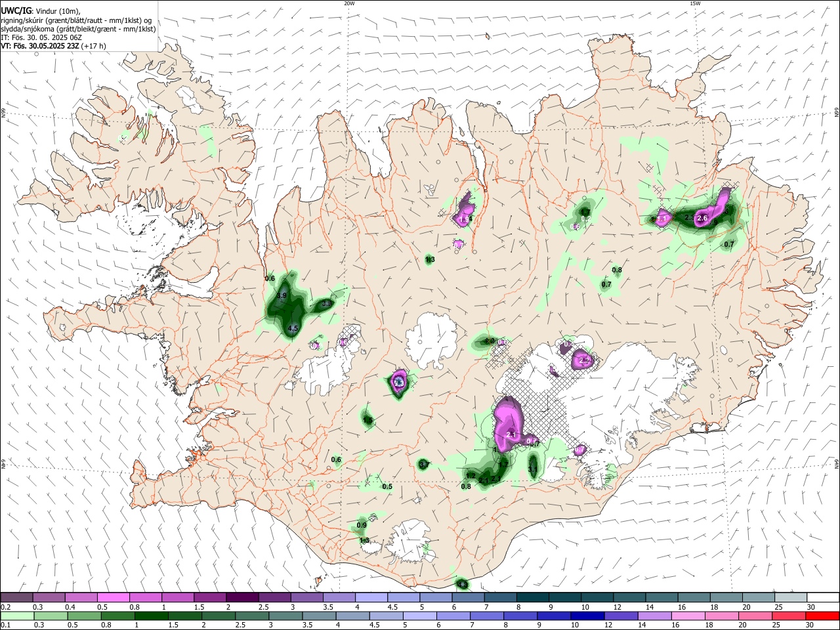Click the dusky purple 0.2 swatch in snow legend
Image resolution: width=840 pixels, height=630 pixels.
click(16, 597)
